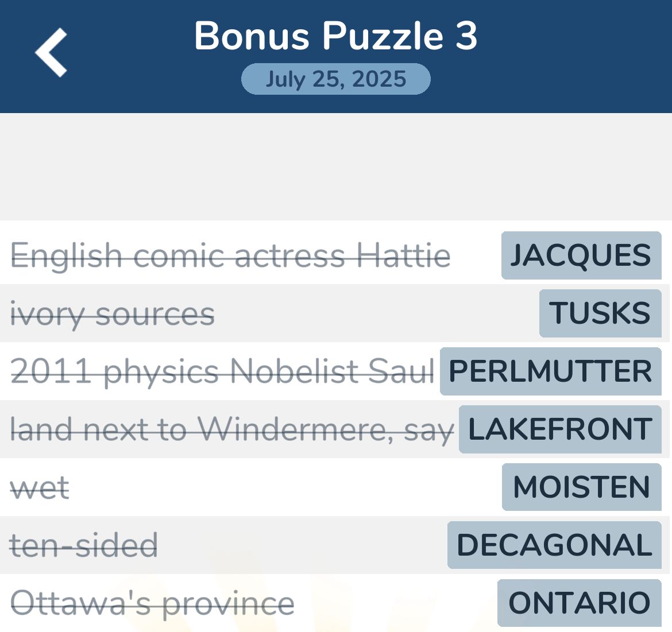The image size is (672, 632).
Task: Select the 'ivory sources' clue
Action: (x=112, y=315)
